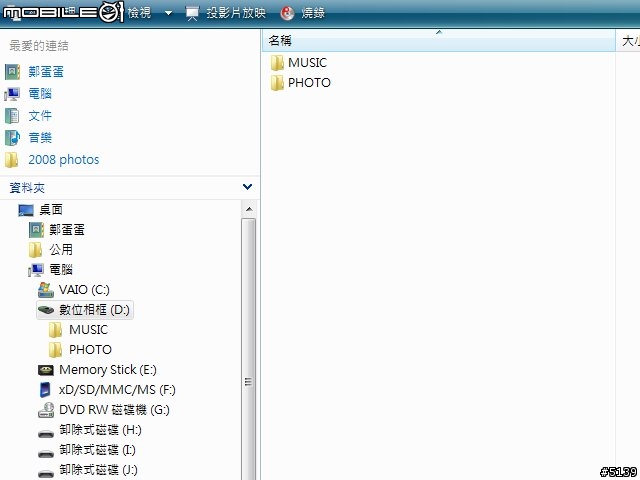Viewport: 640px width, 480px height.
Task: Click the slideshow projector screen icon
Action: (x=192, y=13)
